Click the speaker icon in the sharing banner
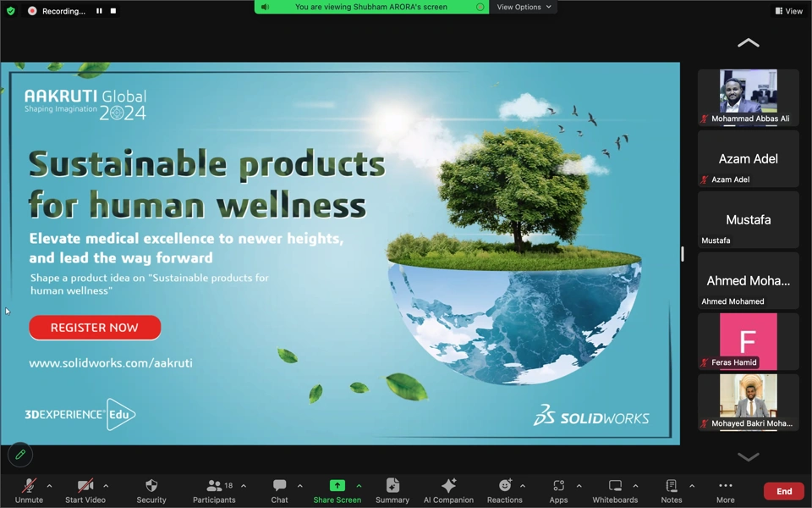The height and width of the screenshot is (508, 812). 265,7
